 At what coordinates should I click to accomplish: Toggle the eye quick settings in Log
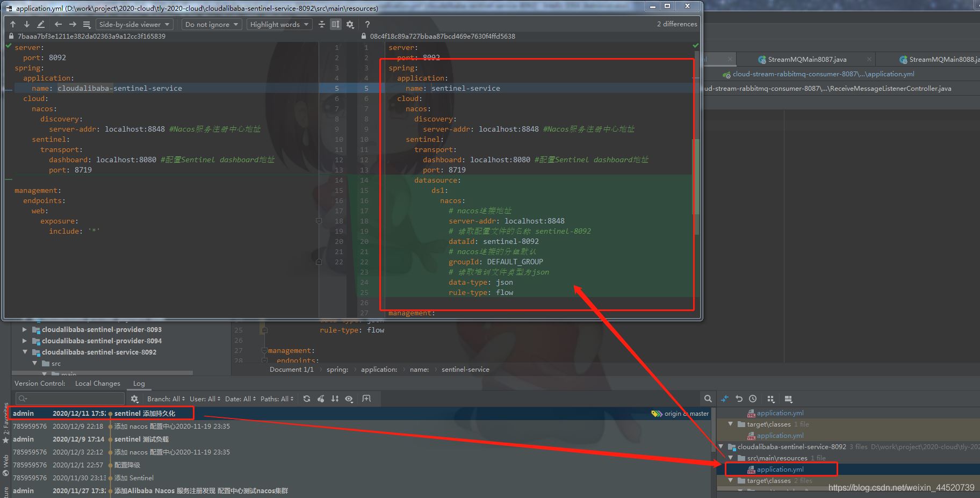tap(349, 399)
